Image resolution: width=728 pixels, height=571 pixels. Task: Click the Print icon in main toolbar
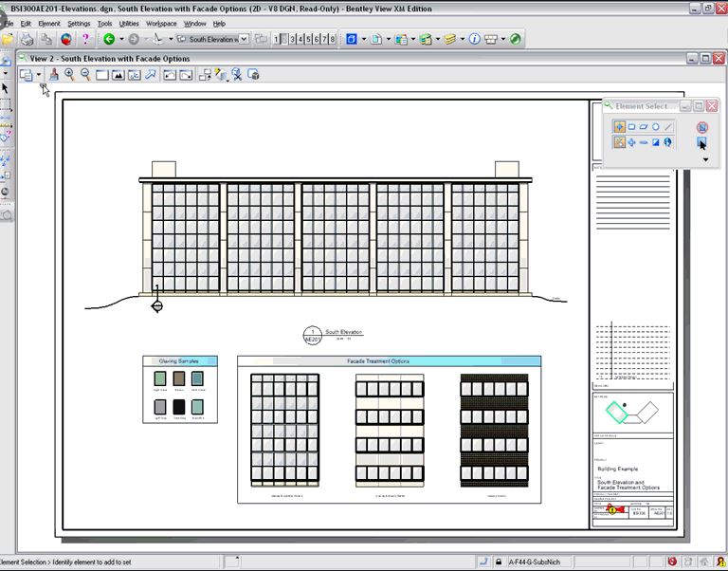[x=27, y=39]
